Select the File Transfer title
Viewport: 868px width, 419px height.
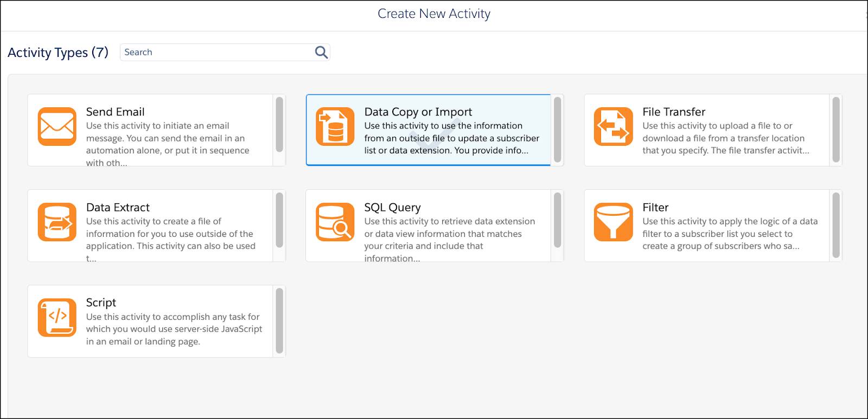tap(674, 112)
